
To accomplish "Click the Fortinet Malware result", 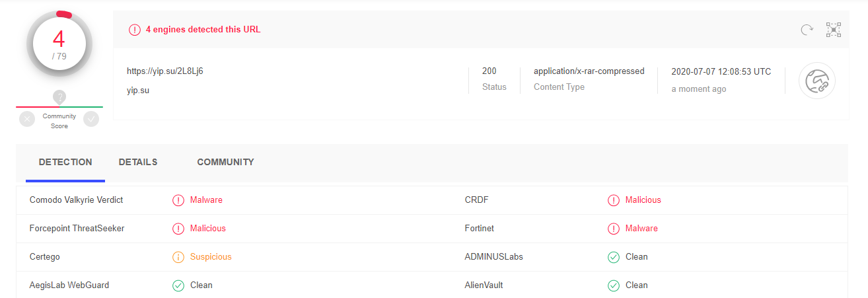I will (x=641, y=228).
